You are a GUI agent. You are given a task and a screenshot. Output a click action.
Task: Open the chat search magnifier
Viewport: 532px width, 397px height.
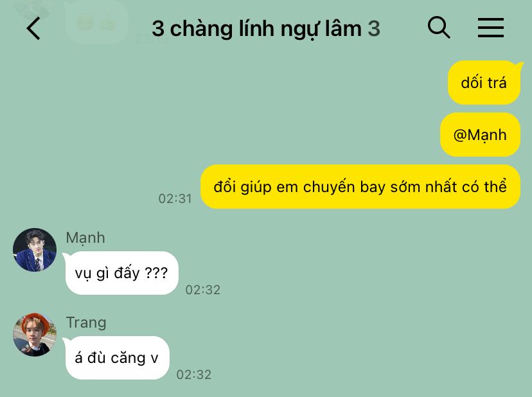tap(439, 27)
